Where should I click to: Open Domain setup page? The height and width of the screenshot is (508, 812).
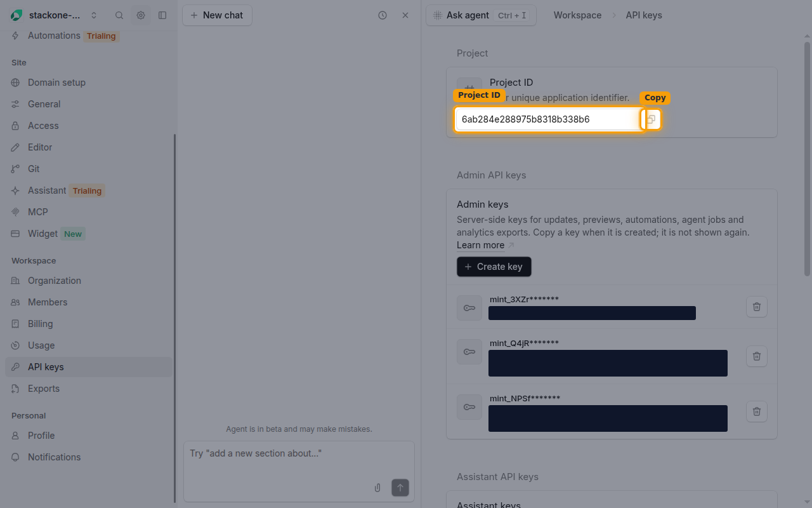pos(89,83)
